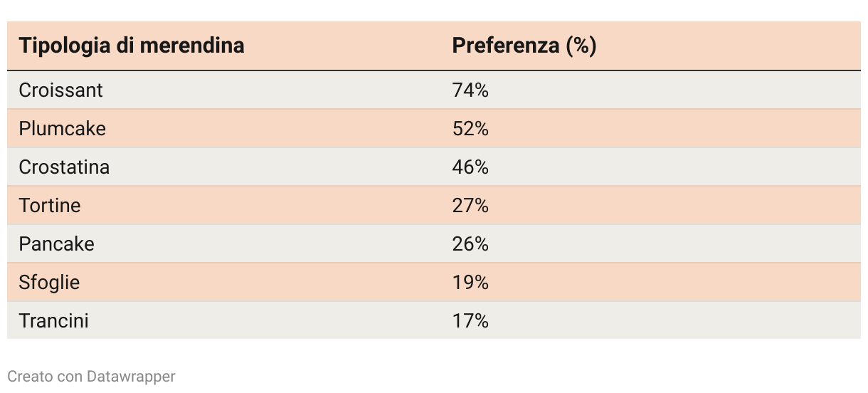Click the 'Tipologia di merendina' column header
Screen dimensions: 868x393
(132, 46)
